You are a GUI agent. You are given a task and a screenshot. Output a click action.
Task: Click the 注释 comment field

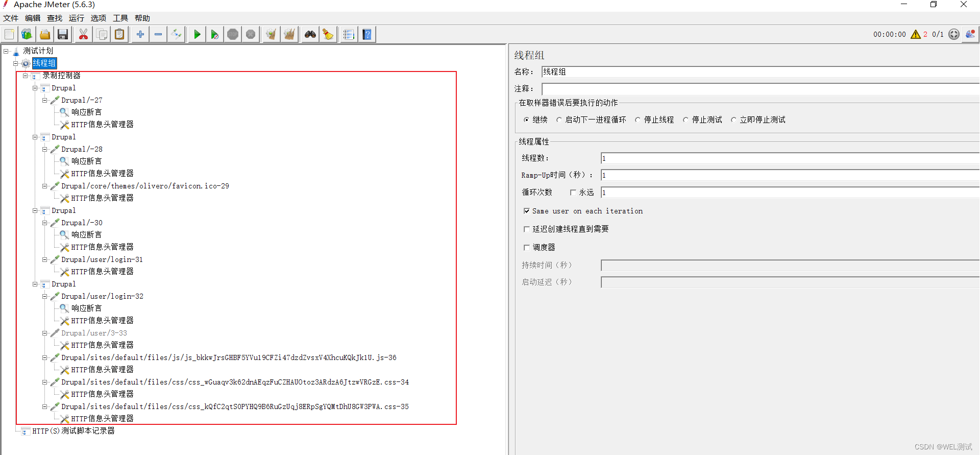pos(761,89)
